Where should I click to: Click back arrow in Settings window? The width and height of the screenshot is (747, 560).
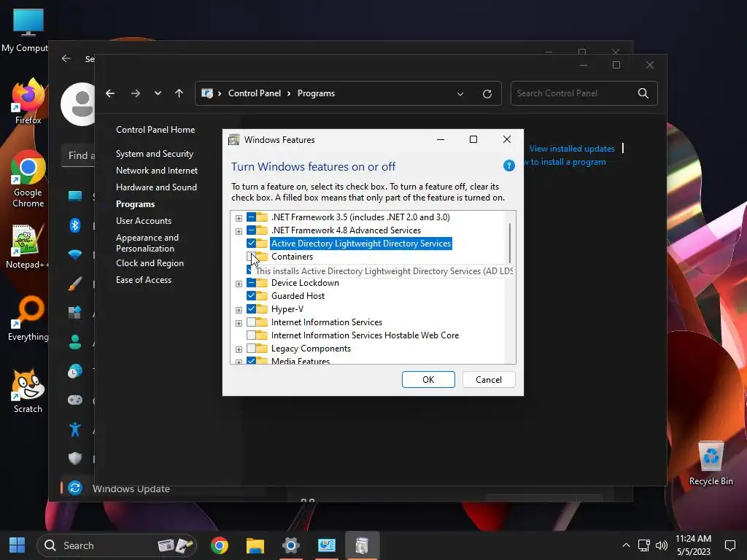click(66, 58)
